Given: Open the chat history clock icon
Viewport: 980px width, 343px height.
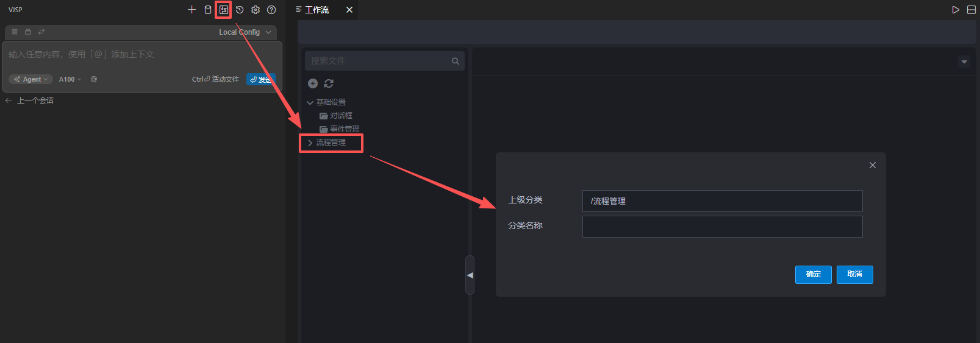Looking at the screenshot, I should coord(240,10).
